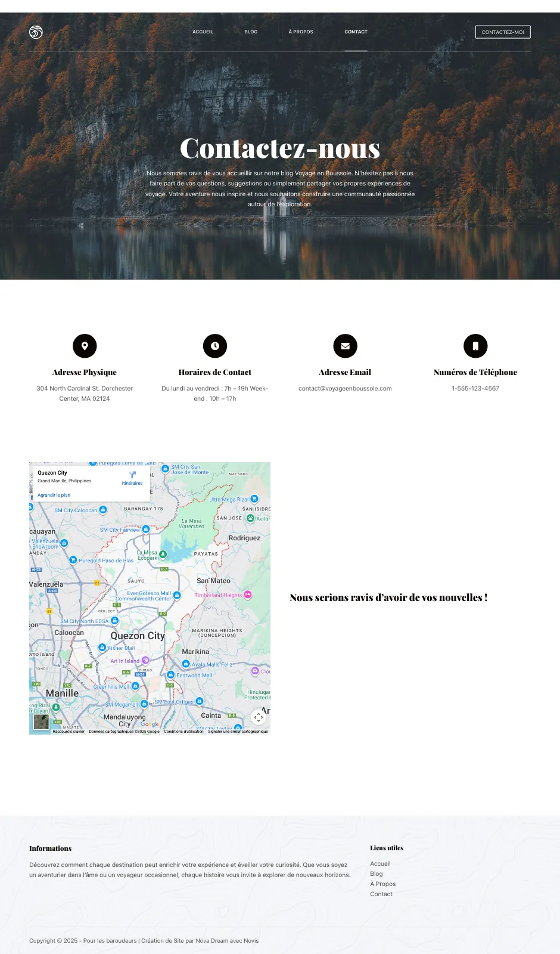Click Signaler une erreur cartographique link

[238, 732]
